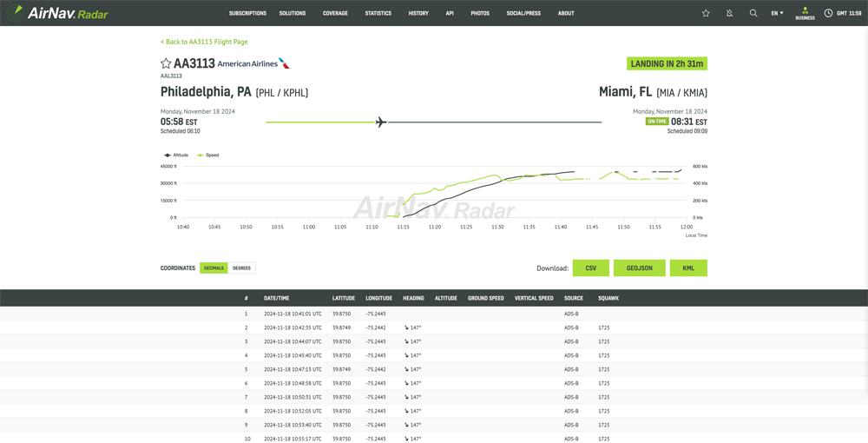Click the American Airlines logo
This screenshot has height=443, width=868.
(x=253, y=63)
